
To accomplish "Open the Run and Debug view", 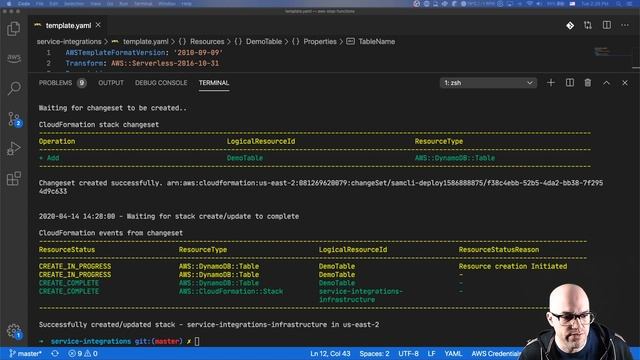I will (13, 149).
